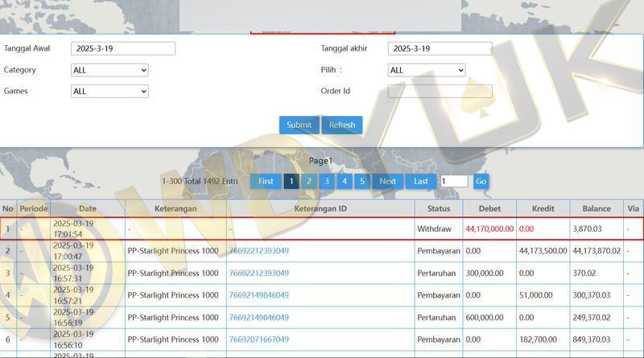
Task: Click date 2025-03-19 17:00:47
Action: (73, 251)
